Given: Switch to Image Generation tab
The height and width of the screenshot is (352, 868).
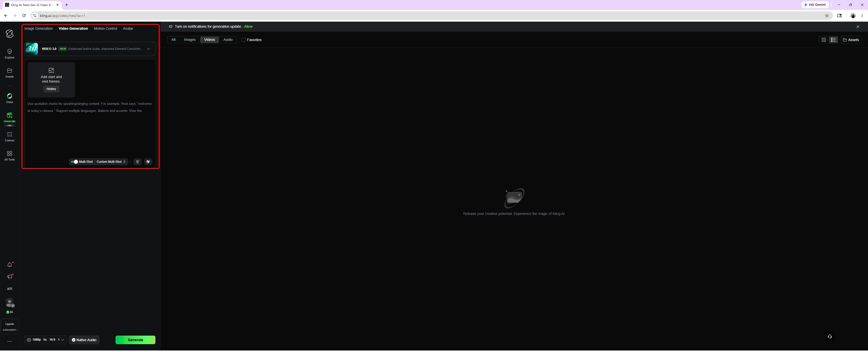Looking at the screenshot, I should coord(38,29).
